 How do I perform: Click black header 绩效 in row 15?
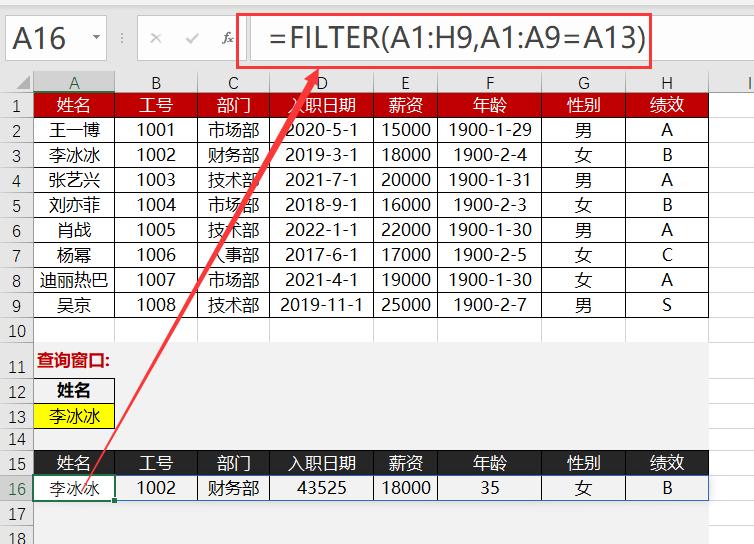click(666, 463)
